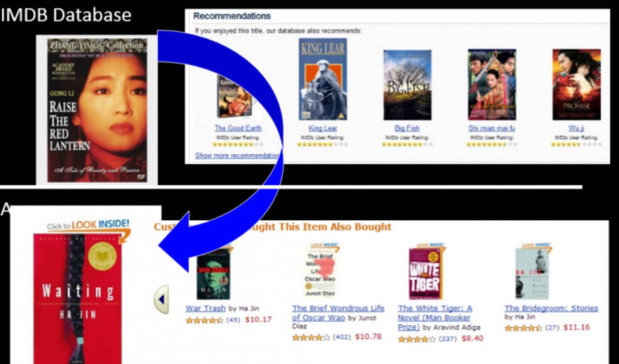Open The Good Earth title link
Viewport: 619px width, 364px height.
click(x=238, y=128)
